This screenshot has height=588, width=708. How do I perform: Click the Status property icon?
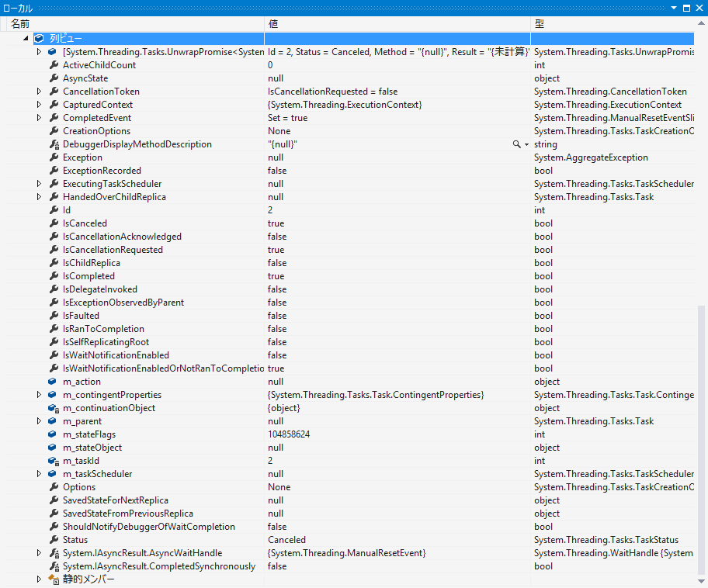[54, 540]
